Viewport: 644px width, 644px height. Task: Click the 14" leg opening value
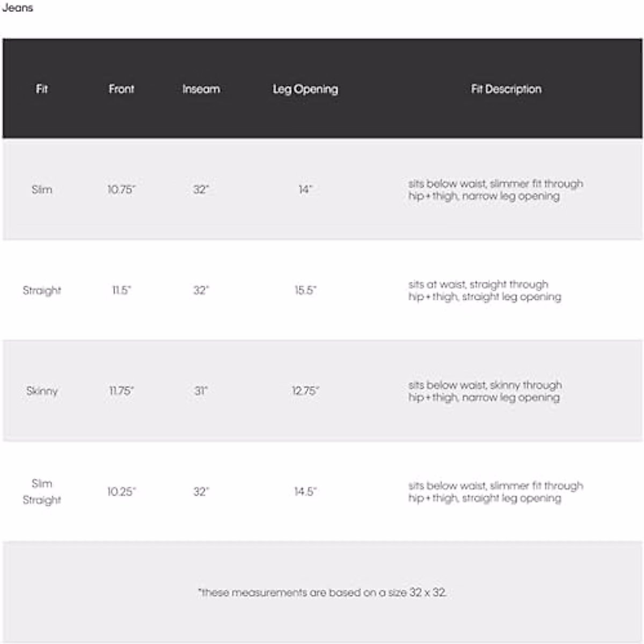(305, 189)
